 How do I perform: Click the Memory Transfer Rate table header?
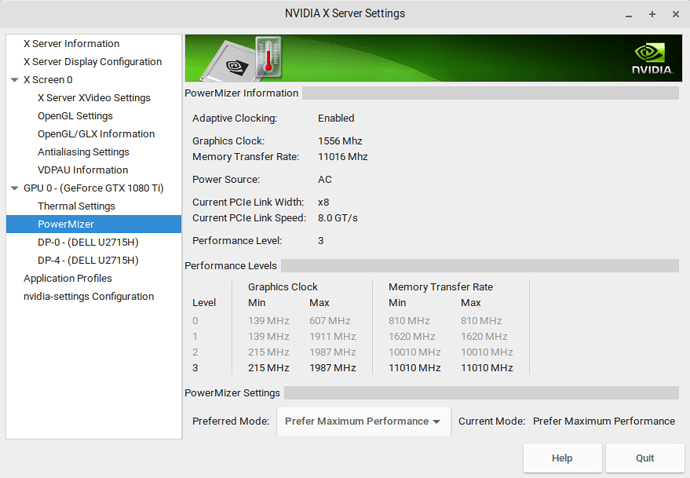[440, 287]
